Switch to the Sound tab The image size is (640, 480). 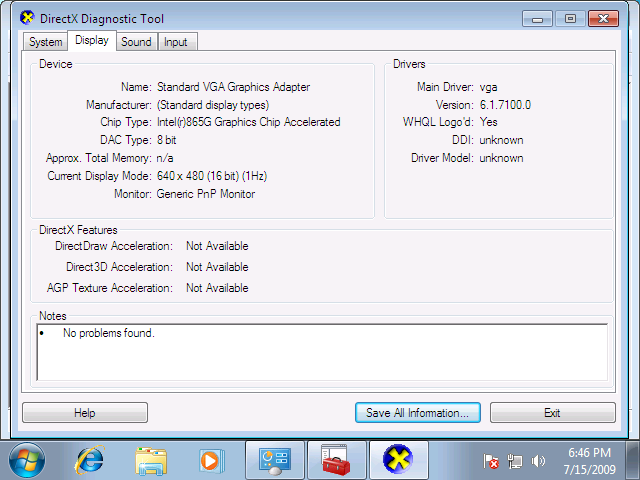click(136, 42)
